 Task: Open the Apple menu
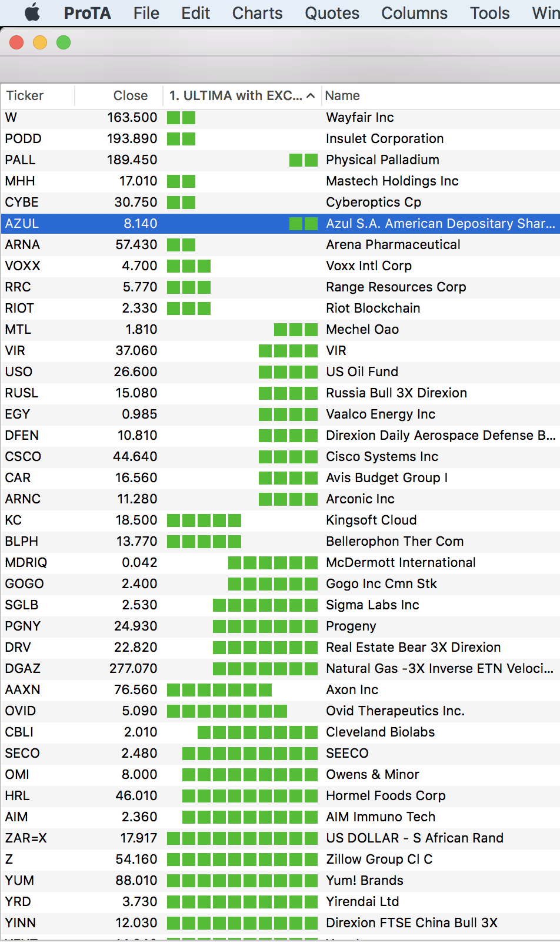click(32, 12)
